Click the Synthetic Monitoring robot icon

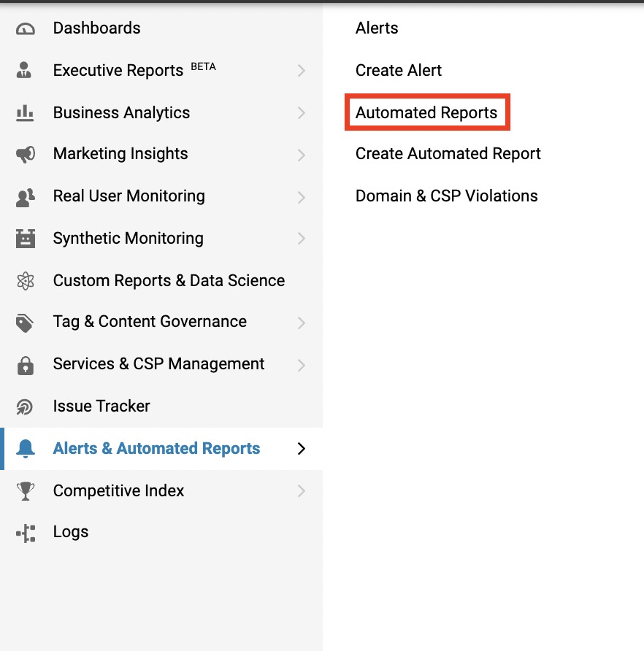click(26, 239)
